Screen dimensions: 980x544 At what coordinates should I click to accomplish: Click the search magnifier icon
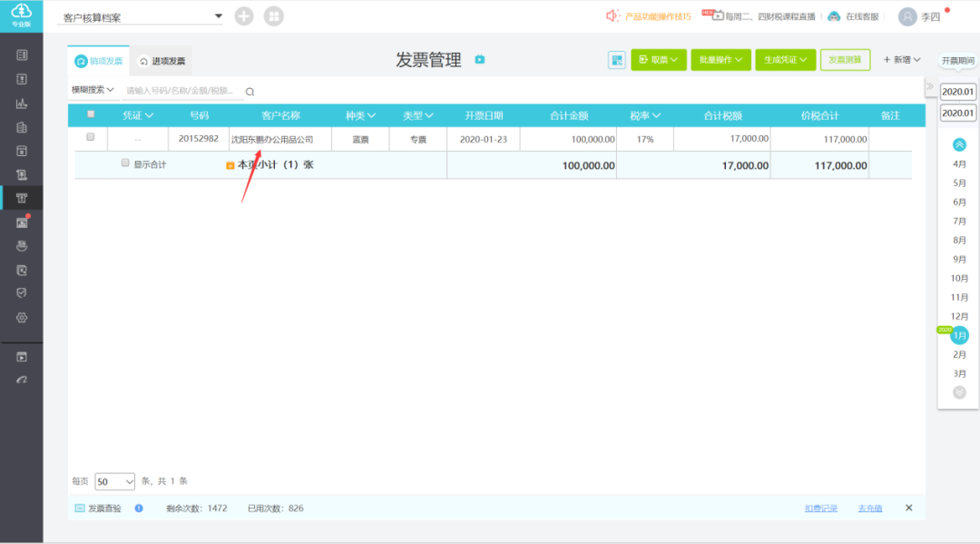click(x=250, y=92)
